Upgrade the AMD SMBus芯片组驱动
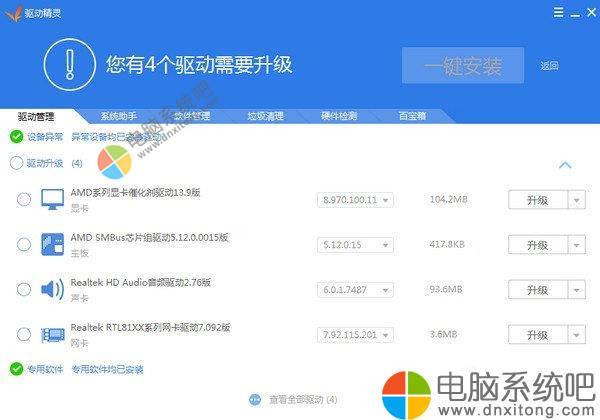Viewport: 600px width, 420px height. pyautogui.click(x=538, y=245)
